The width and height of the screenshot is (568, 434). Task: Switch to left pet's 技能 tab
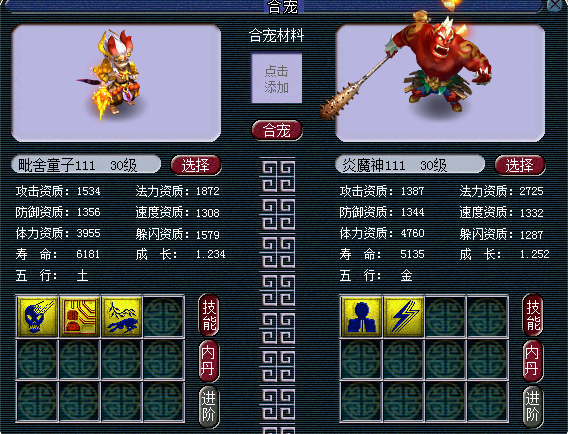tap(209, 315)
